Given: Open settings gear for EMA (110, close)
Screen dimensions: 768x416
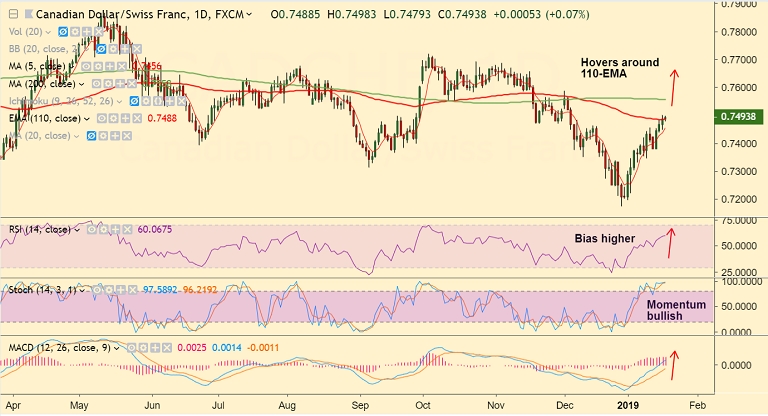Looking at the screenshot, I should [x=113, y=119].
